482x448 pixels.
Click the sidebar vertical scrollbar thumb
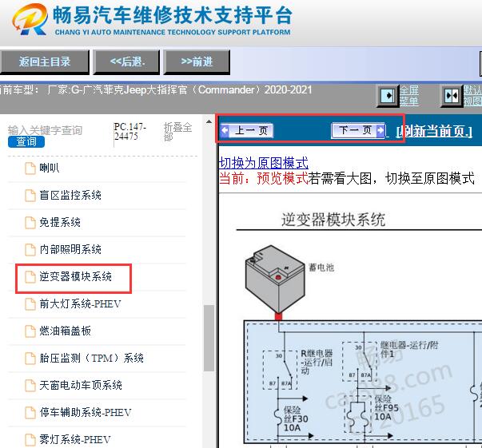click(209, 338)
